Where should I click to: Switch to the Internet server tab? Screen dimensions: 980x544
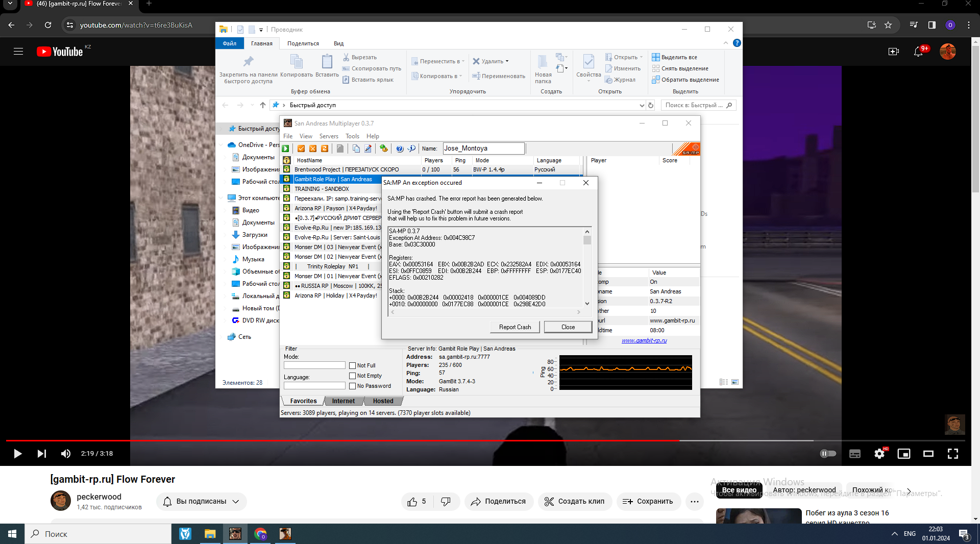[343, 401]
